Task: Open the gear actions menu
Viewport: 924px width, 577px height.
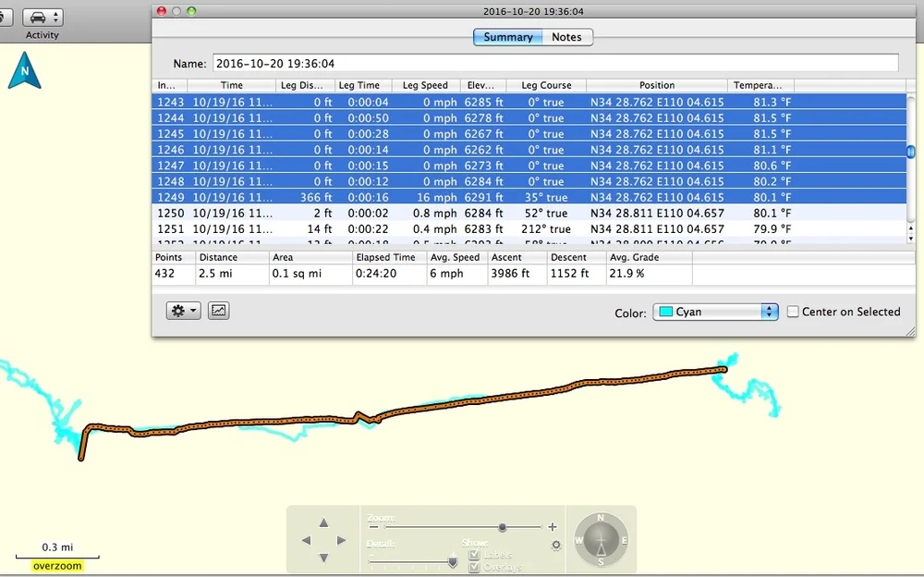Action: 183,311
